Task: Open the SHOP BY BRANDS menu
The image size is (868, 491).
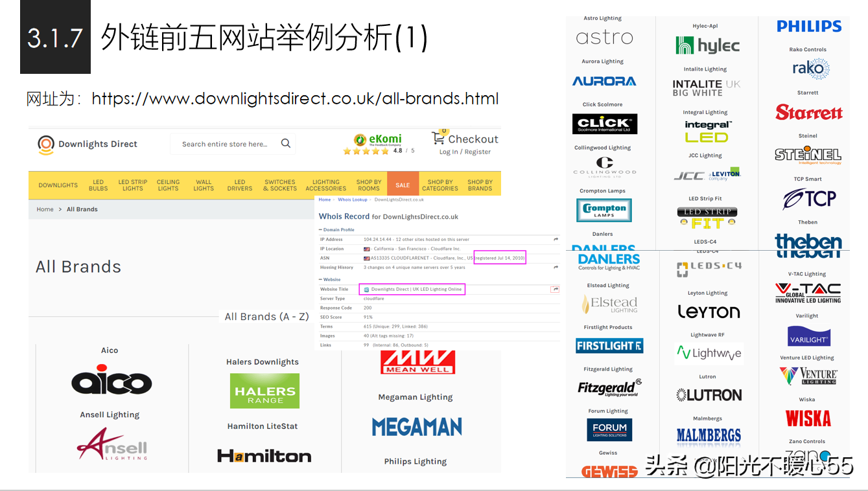Action: coord(480,185)
